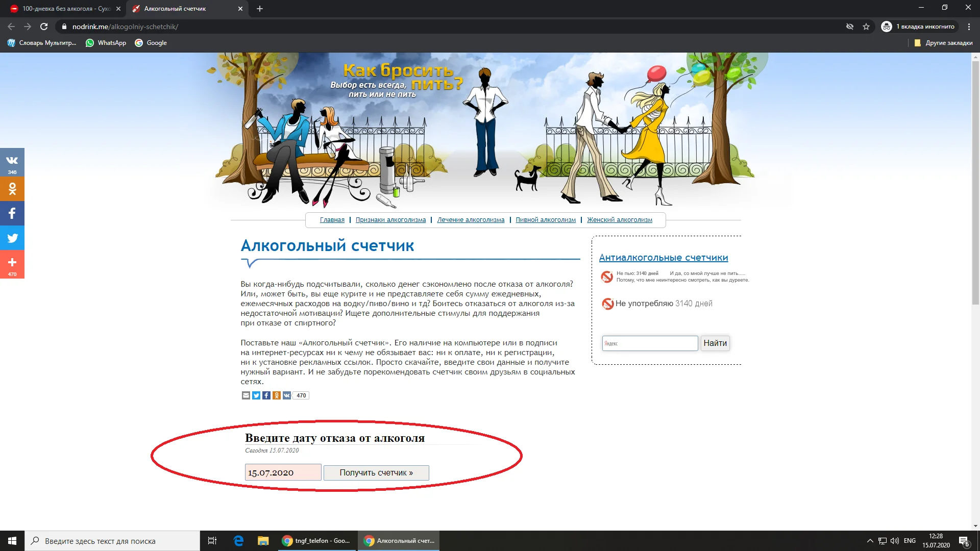The height and width of the screenshot is (551, 980).
Task: Expand hidden icons in the system tray
Action: tap(869, 540)
